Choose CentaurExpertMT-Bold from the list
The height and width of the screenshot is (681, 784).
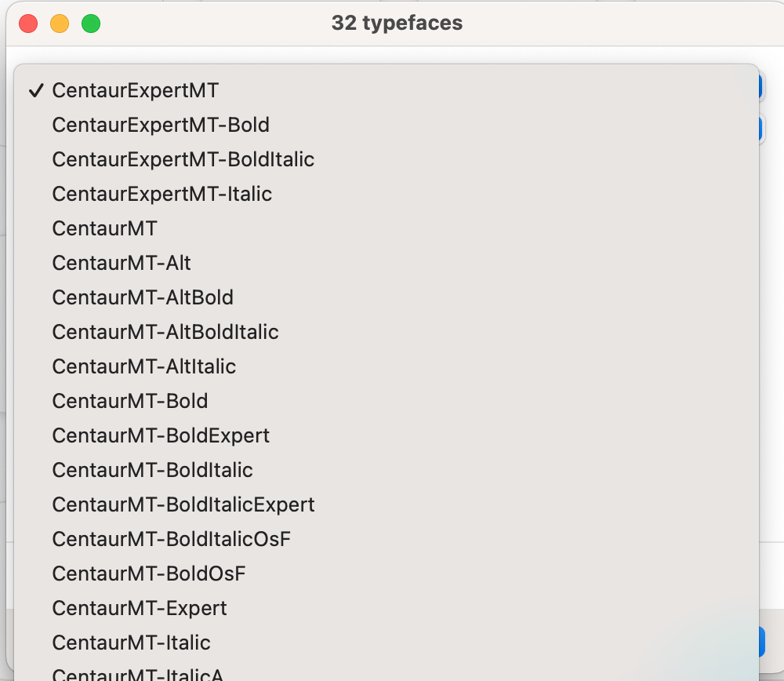coord(161,125)
